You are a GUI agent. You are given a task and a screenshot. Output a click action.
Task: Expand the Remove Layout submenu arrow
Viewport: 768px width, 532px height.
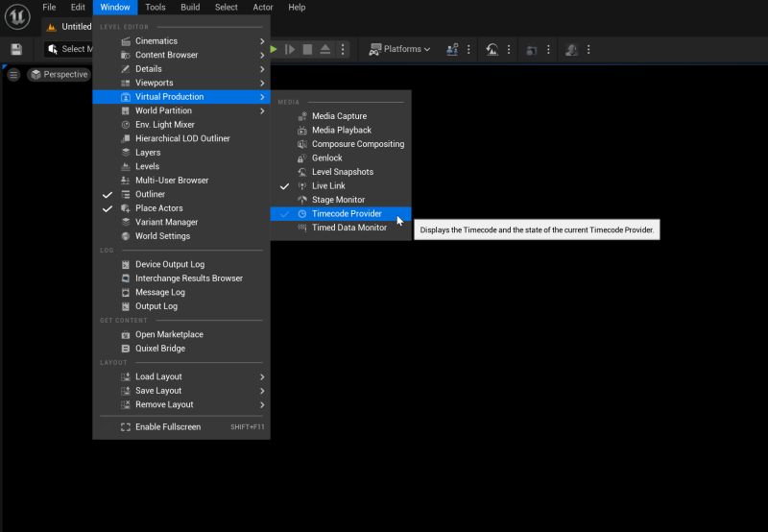click(x=262, y=404)
